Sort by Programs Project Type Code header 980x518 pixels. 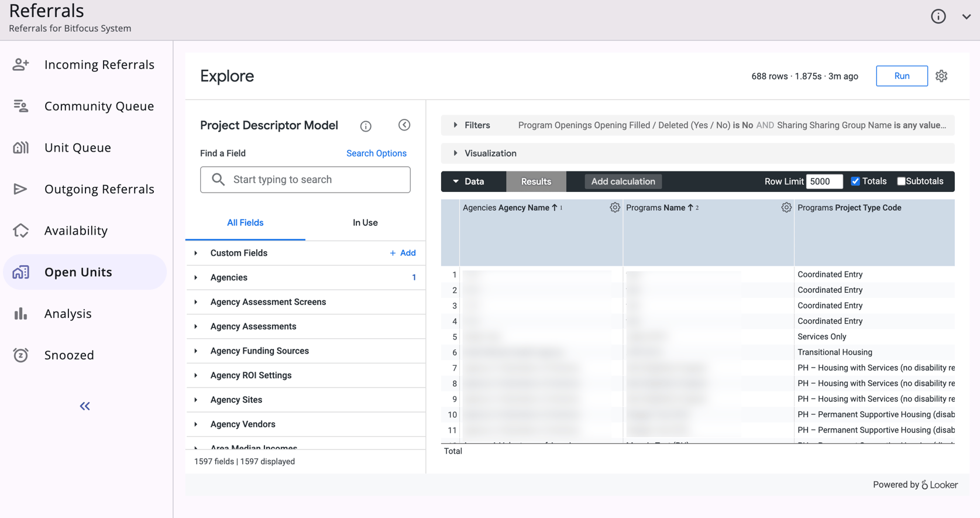pos(850,208)
